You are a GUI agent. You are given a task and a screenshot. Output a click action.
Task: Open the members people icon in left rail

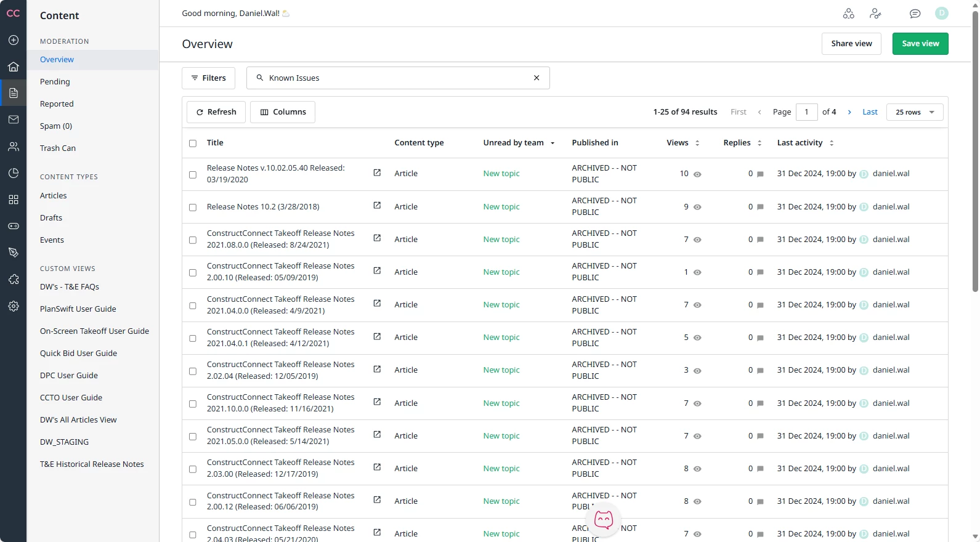[x=13, y=147]
